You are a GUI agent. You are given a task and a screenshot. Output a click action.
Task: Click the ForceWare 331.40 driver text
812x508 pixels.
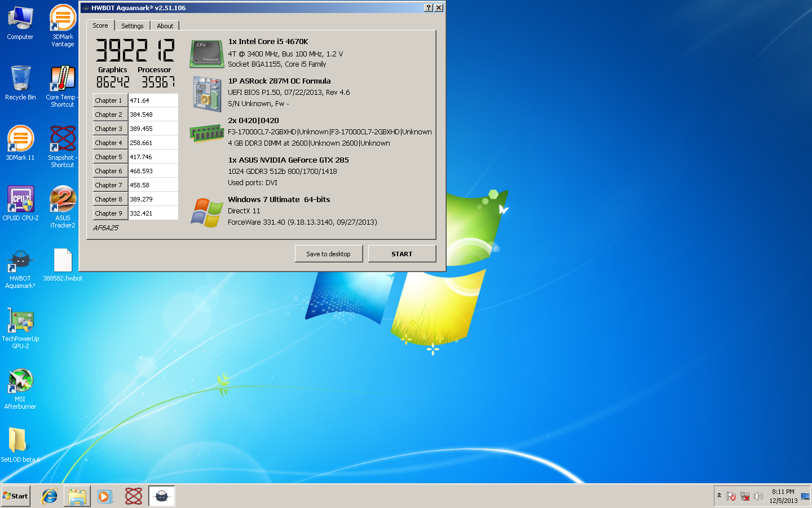[x=302, y=222]
